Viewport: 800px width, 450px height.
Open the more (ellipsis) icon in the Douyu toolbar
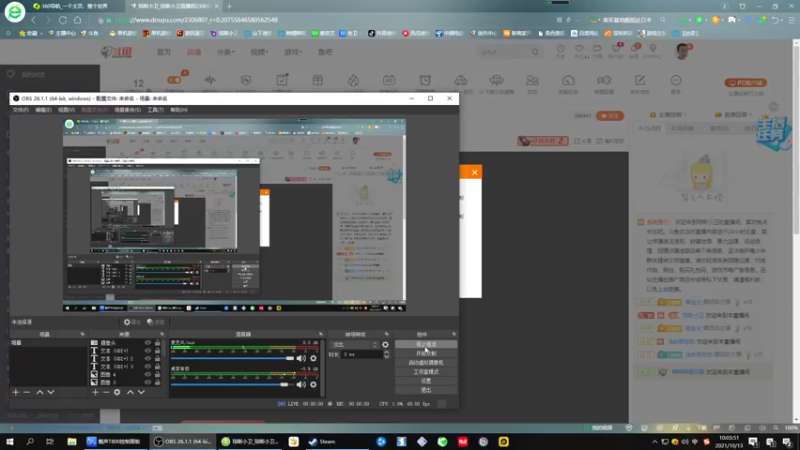(x=676, y=80)
